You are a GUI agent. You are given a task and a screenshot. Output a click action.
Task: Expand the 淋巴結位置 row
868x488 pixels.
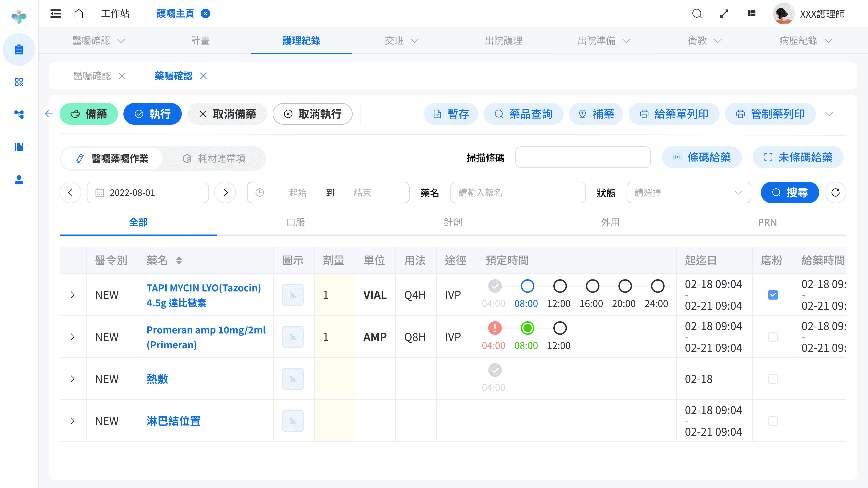click(x=72, y=421)
